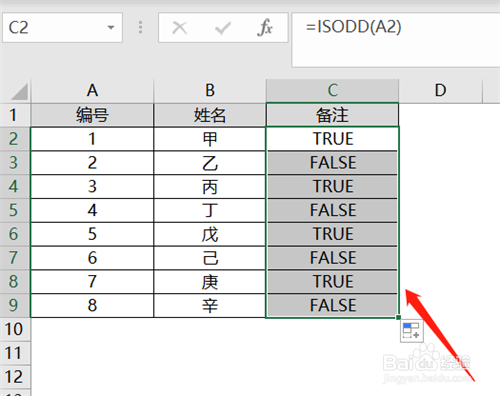Click the Select All corner triangle

[x=19, y=91]
